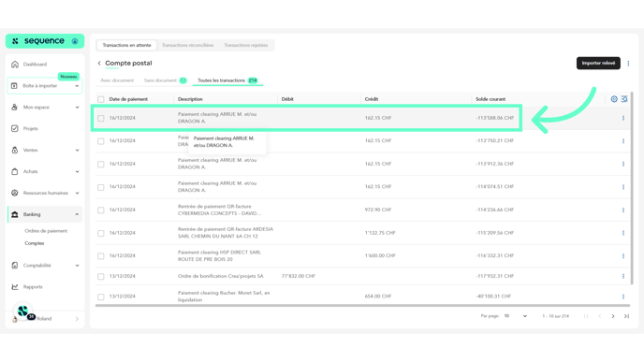This screenshot has width=644, height=362.
Task: Click the Ressources humaines icon
Action: 15,193
